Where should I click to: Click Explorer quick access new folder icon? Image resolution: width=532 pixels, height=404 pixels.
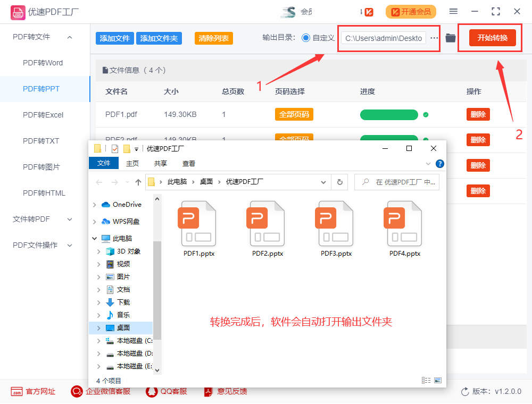click(x=127, y=148)
